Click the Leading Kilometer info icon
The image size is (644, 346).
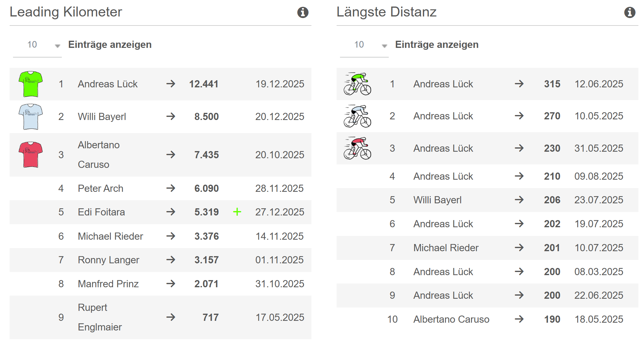303,12
